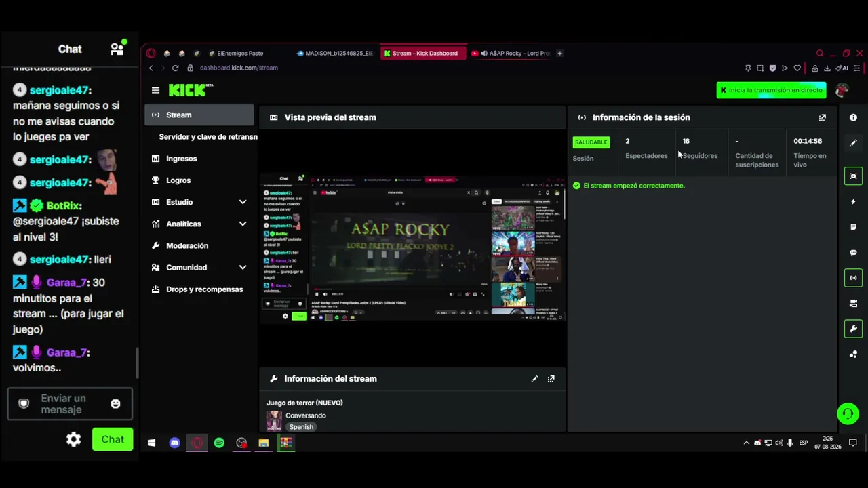Click the stream preview video thumbnail
This screenshot has width=868, height=488.
coord(412,247)
